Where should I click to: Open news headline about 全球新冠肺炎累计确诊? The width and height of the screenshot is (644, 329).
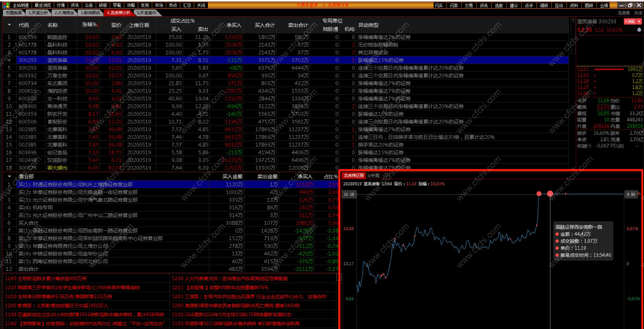click(x=46, y=279)
